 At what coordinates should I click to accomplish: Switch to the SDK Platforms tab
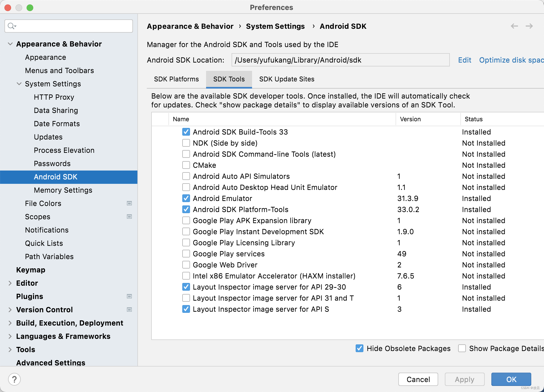click(176, 79)
